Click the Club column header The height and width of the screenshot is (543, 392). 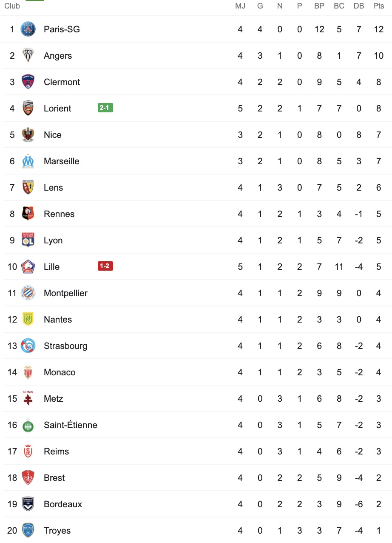pos(12,6)
